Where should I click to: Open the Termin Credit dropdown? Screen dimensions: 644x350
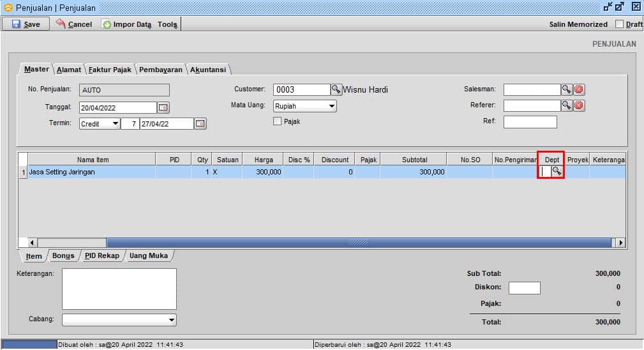click(115, 124)
